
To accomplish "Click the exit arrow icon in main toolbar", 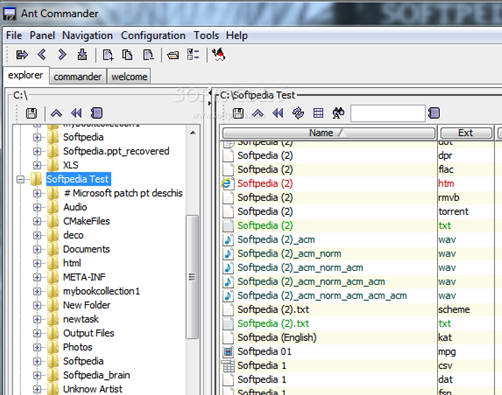I will [22, 54].
